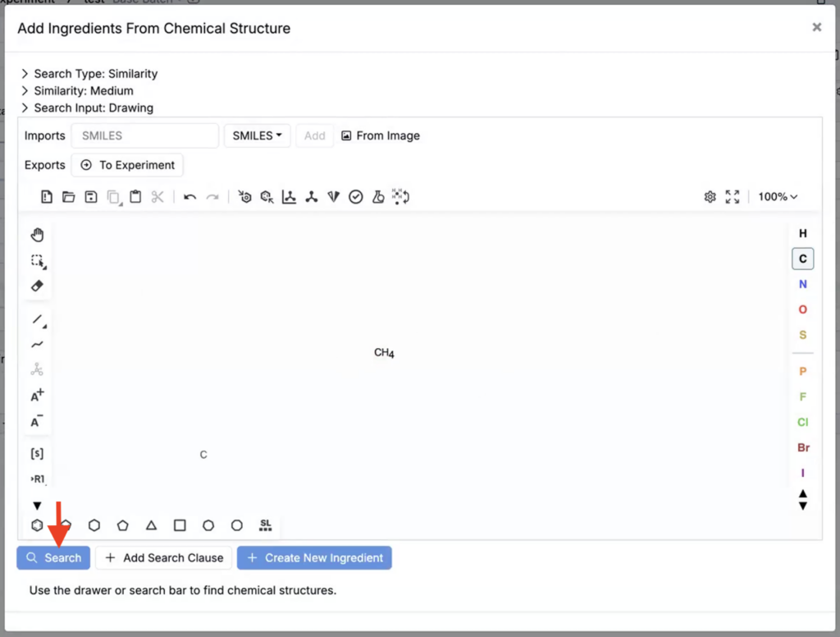Screen dimensions: 840x637
Task: Click the SMILES import text field
Action: click(145, 136)
